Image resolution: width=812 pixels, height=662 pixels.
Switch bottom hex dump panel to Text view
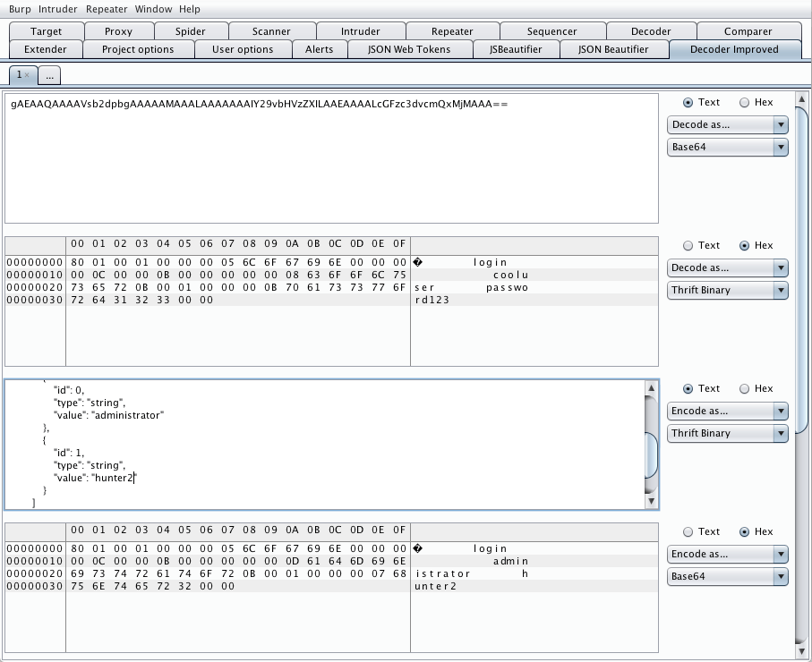click(x=688, y=531)
